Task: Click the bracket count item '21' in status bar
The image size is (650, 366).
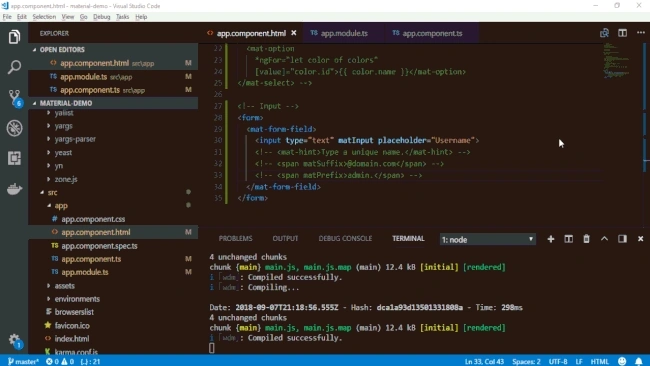Action: point(90,361)
